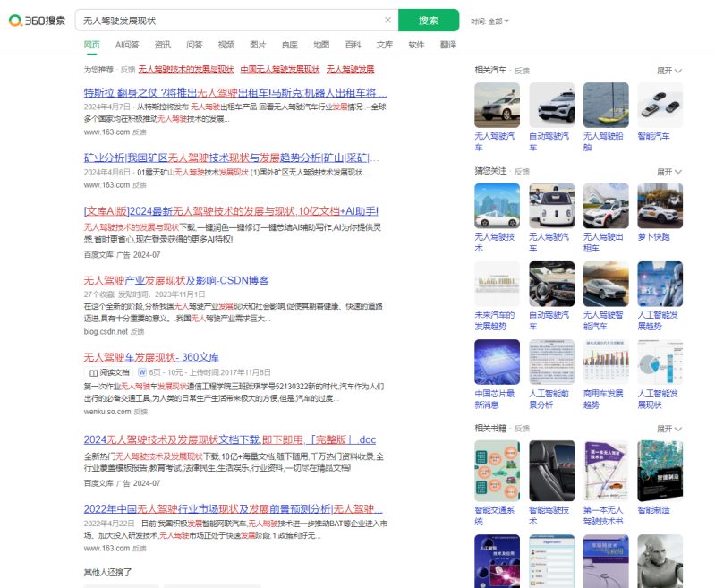This screenshot has width=715, height=588.
Task: Click the 人工智能发展现状 thumbnail
Action: (660, 362)
